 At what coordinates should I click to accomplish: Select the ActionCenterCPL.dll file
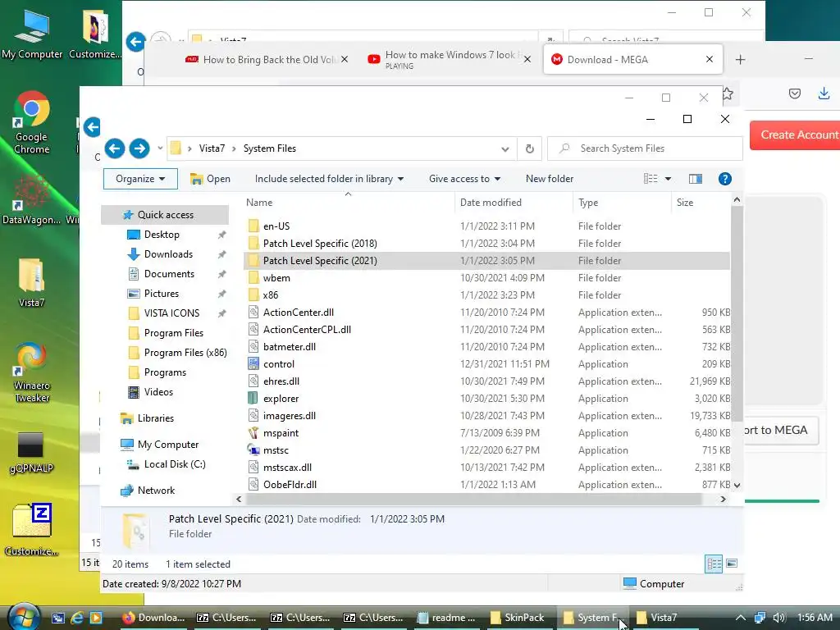click(487, 330)
